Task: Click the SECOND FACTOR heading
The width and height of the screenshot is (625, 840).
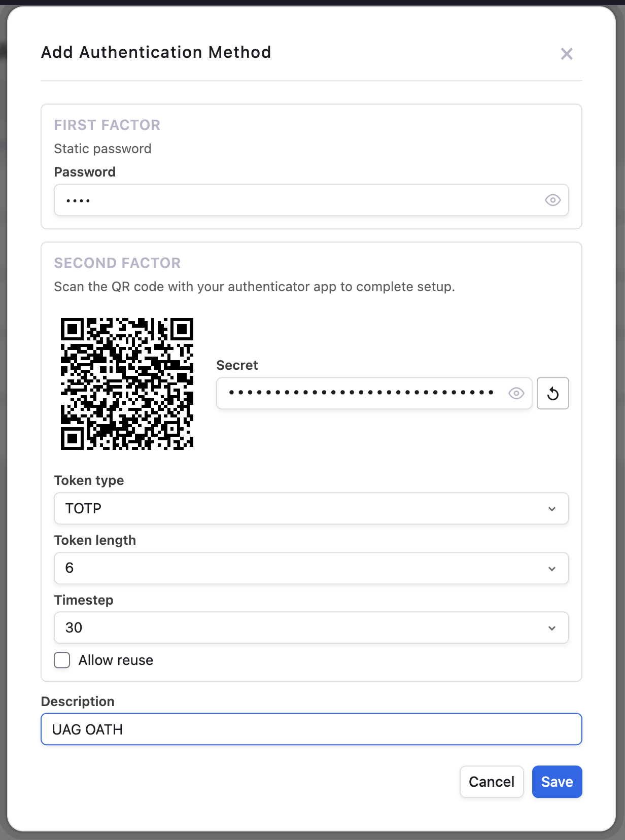Action: 117,263
